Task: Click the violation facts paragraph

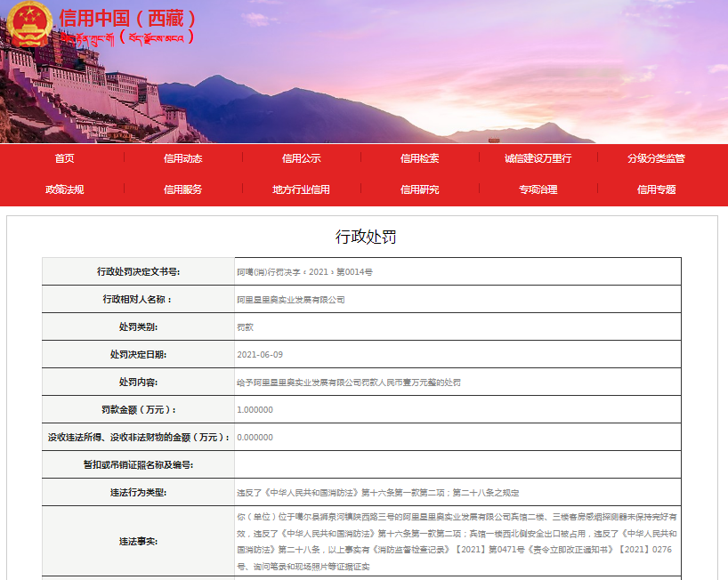Action: tap(457, 542)
